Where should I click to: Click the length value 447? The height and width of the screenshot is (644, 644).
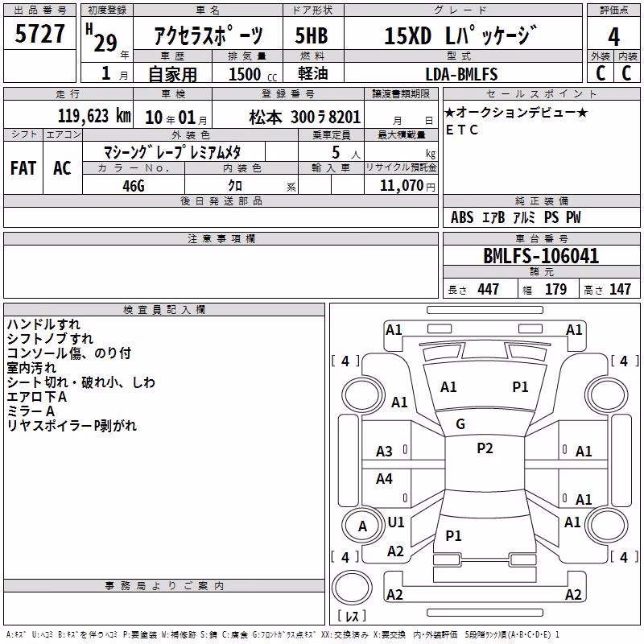coord(488,290)
